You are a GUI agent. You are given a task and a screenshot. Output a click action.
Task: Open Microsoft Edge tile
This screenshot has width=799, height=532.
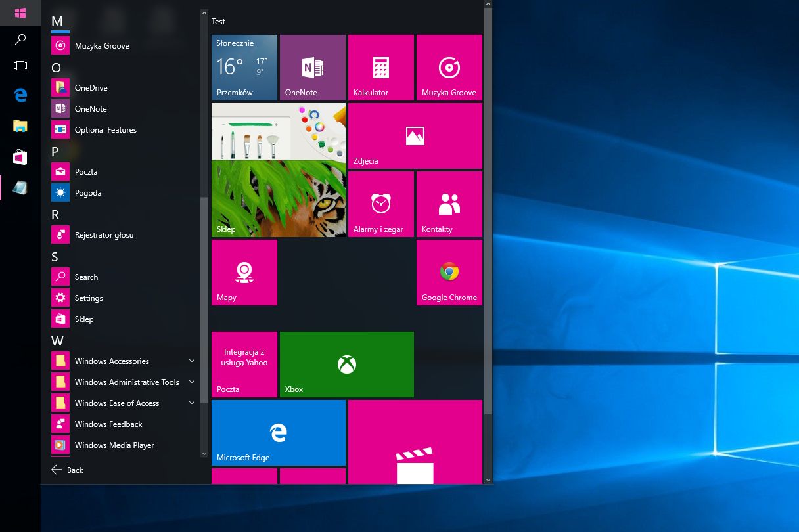point(279,433)
